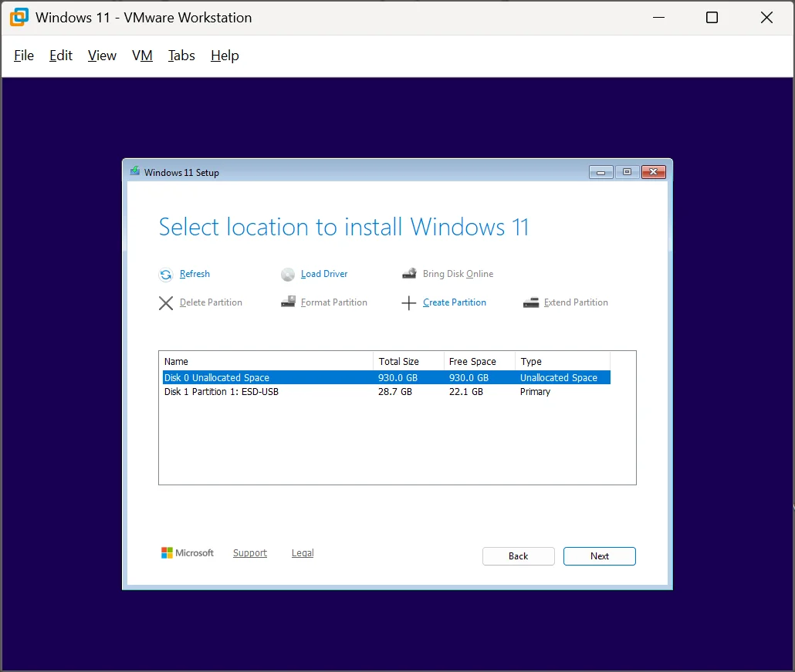795x672 pixels.
Task: Click the 28.7 GB total size cell
Action: pyautogui.click(x=395, y=392)
